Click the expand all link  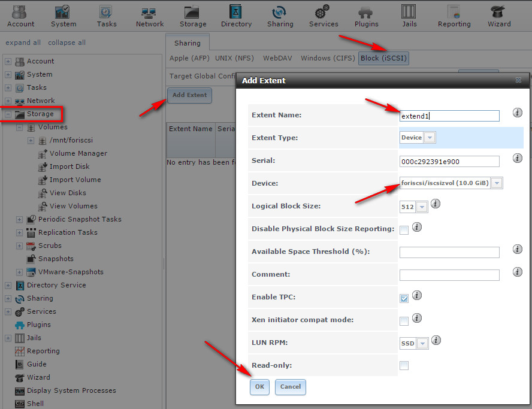(x=23, y=43)
